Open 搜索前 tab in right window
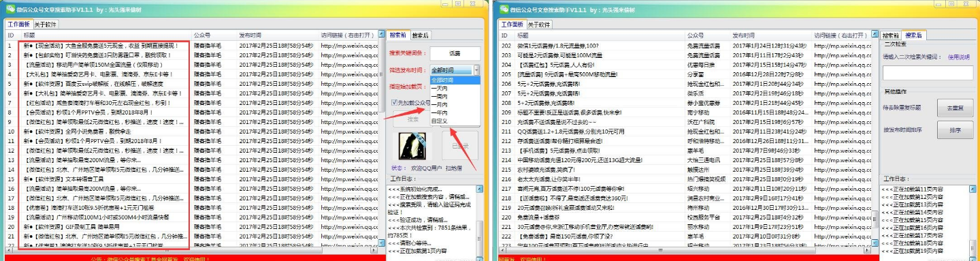980x261 pixels. click(890, 35)
